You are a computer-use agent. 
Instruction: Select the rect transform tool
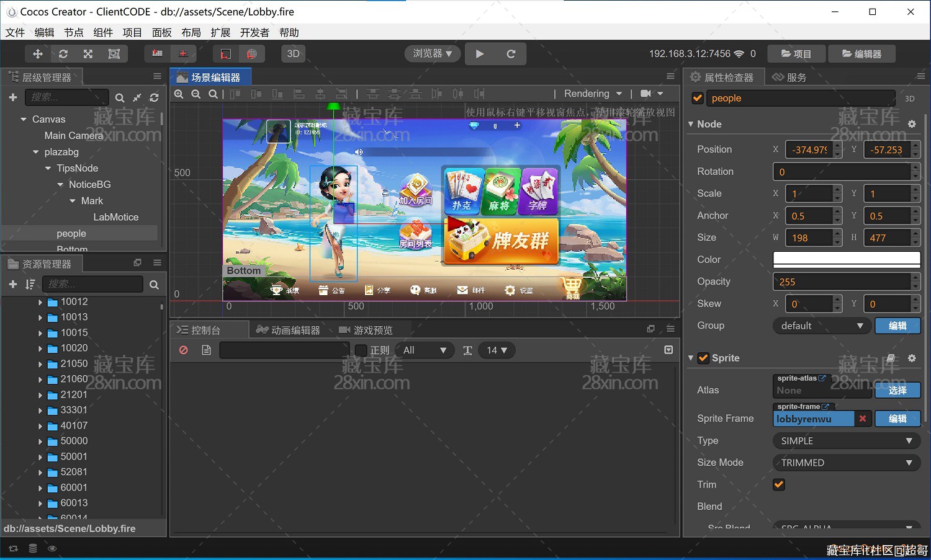[114, 54]
